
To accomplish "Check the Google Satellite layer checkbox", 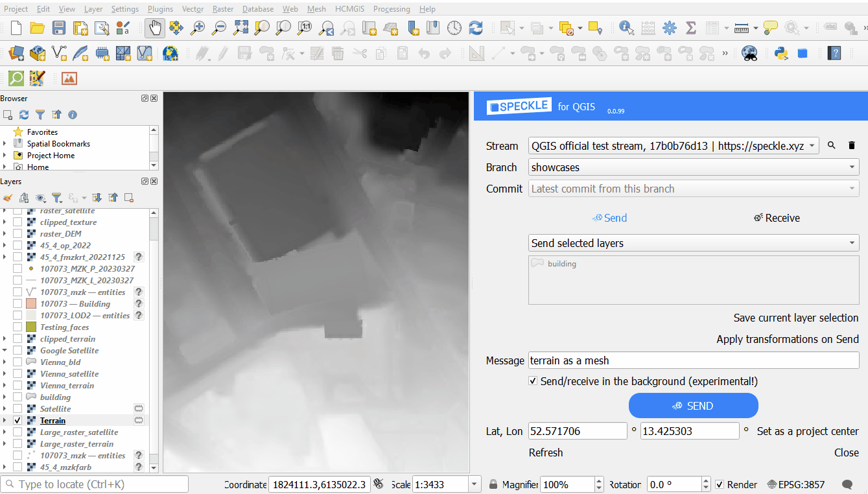I will (x=18, y=351).
